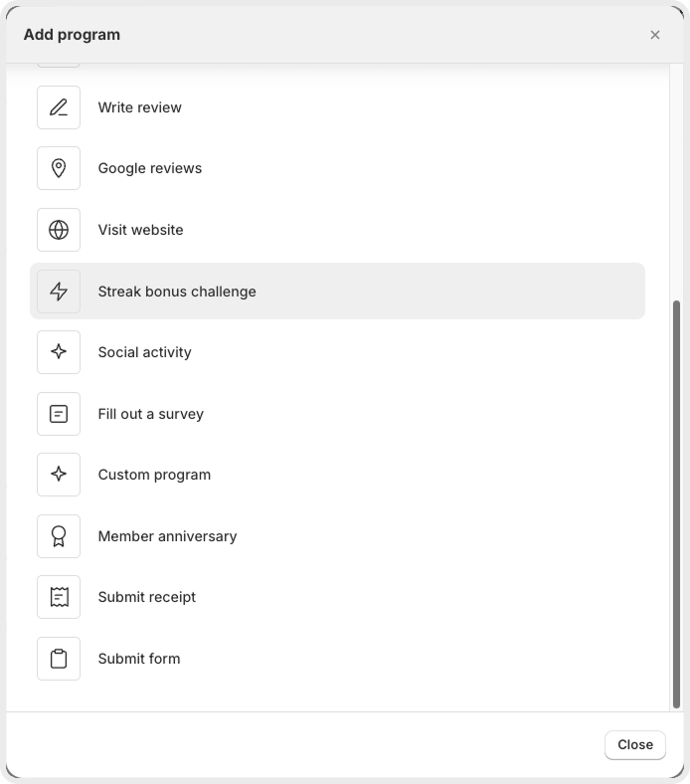Click the receipt icon for Submit receipt

pos(59,597)
